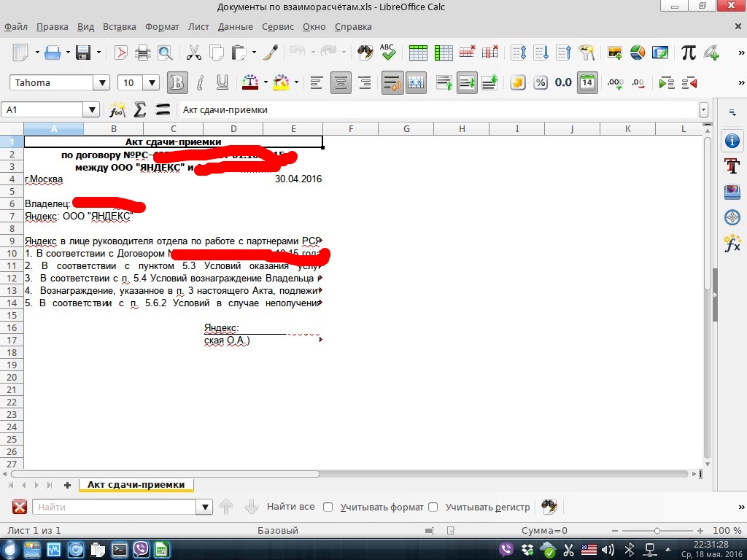Click the Save document icon
Image resolution: width=747 pixels, height=560 pixels.
click(x=83, y=52)
